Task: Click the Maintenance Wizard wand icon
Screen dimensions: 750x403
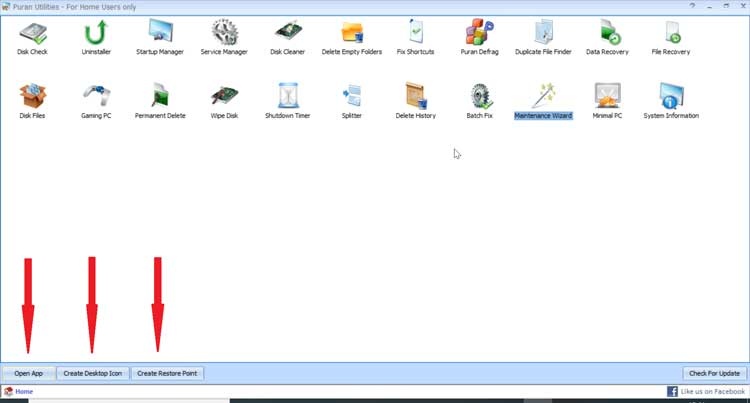Action: click(544, 95)
